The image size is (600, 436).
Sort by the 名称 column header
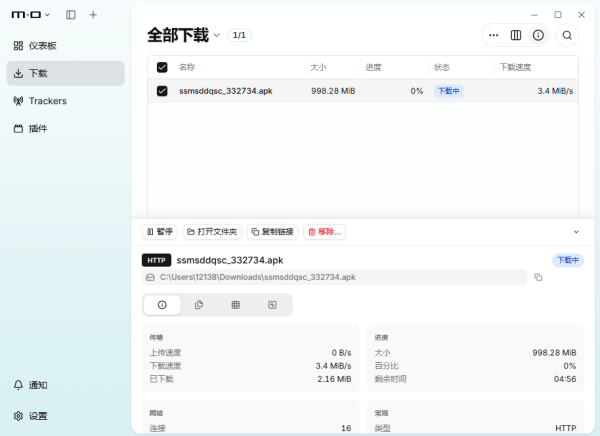pyautogui.click(x=187, y=67)
